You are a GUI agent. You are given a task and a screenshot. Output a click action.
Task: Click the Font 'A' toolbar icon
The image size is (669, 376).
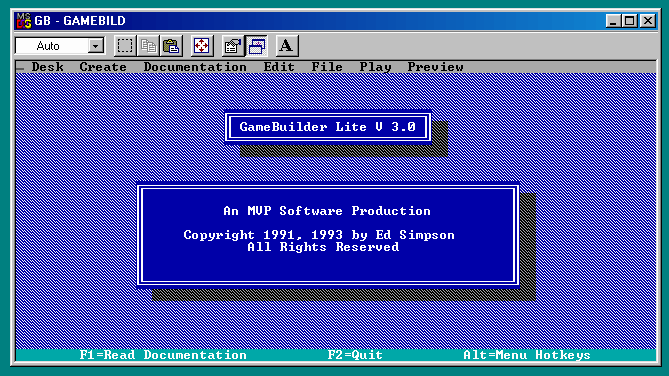tap(287, 46)
